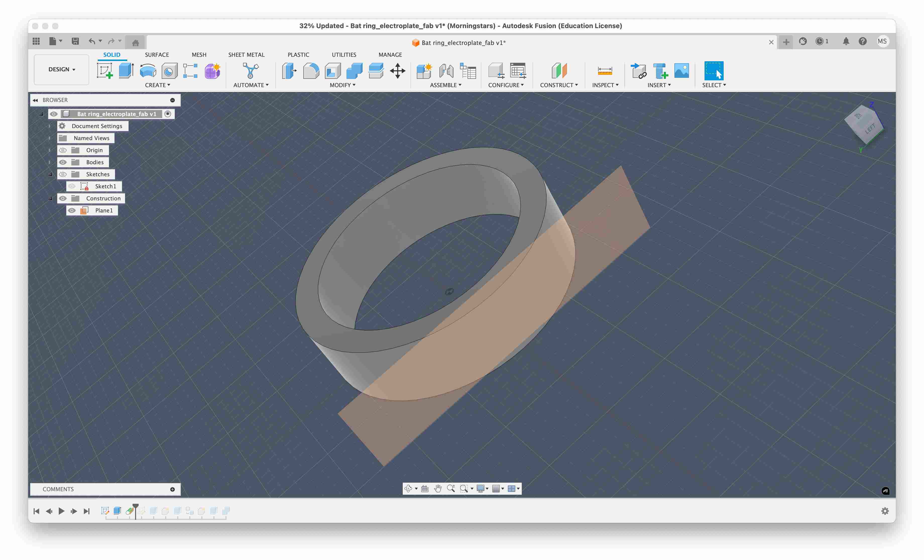
Task: Click the Insert Derive icon
Action: [x=639, y=71]
